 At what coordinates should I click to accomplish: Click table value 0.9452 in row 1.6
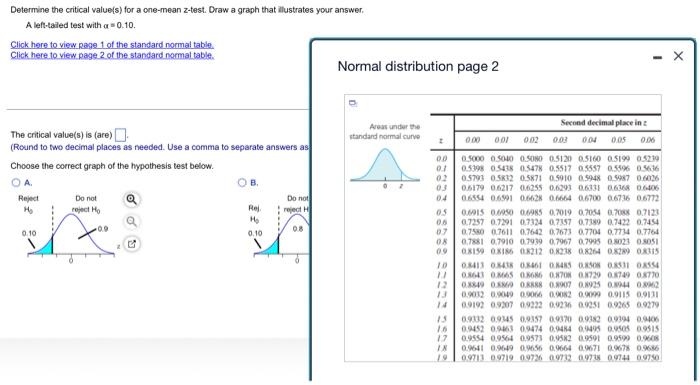coord(472,329)
